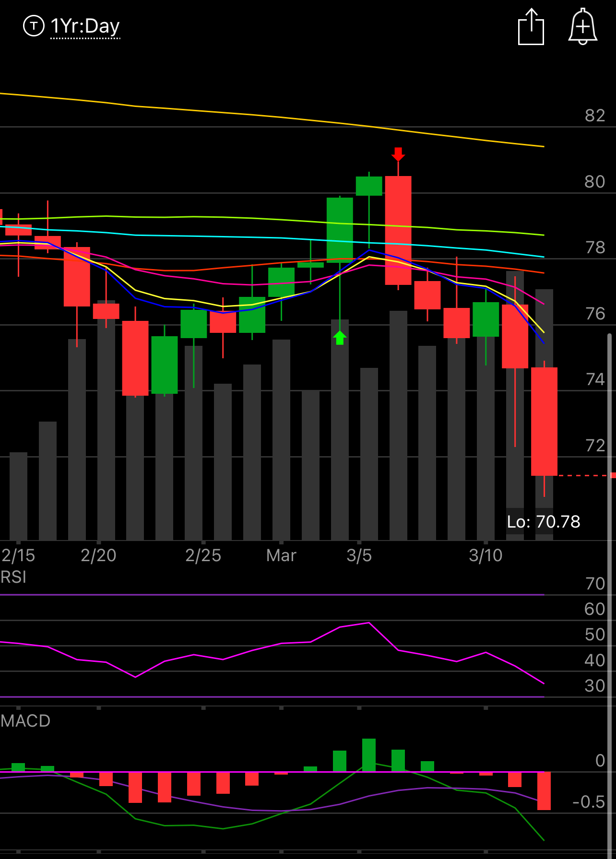Tap the 82 price axis label

(x=595, y=116)
